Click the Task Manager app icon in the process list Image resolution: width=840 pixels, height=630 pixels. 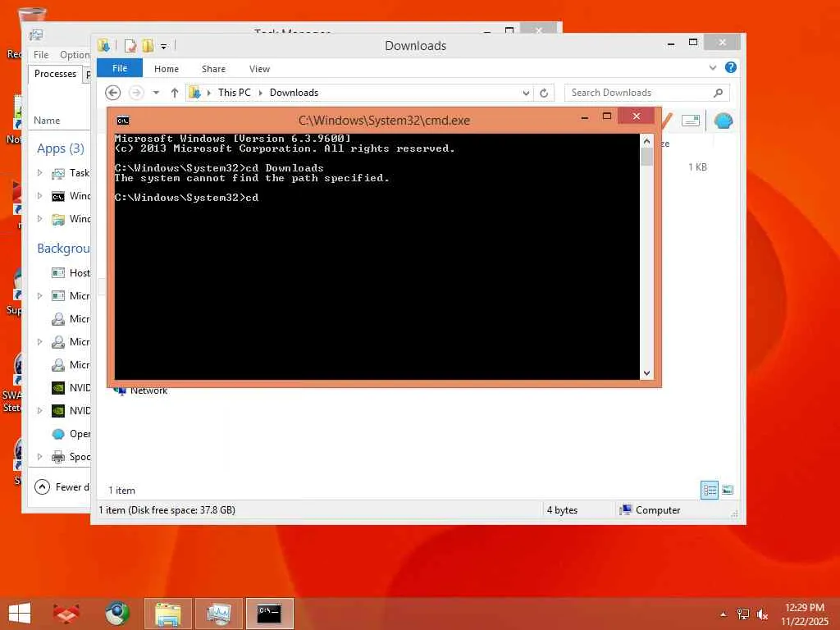tap(58, 174)
